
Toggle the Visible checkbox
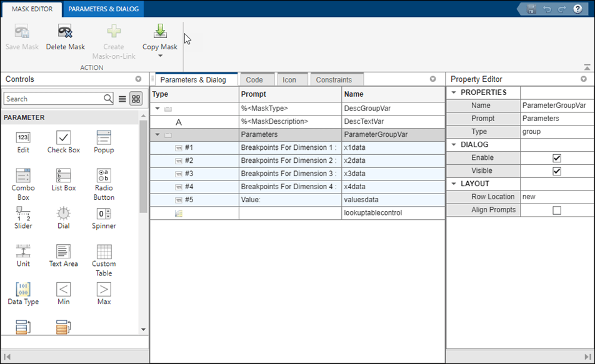[557, 171]
